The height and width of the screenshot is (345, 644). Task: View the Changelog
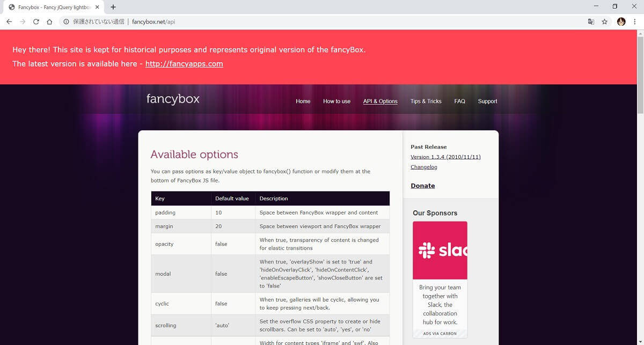click(x=424, y=167)
